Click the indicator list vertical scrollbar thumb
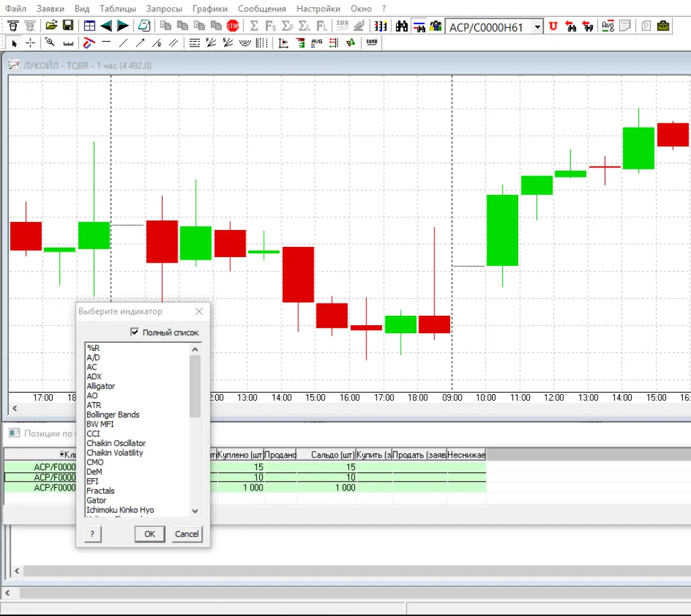The width and height of the screenshot is (691, 616). [x=195, y=386]
